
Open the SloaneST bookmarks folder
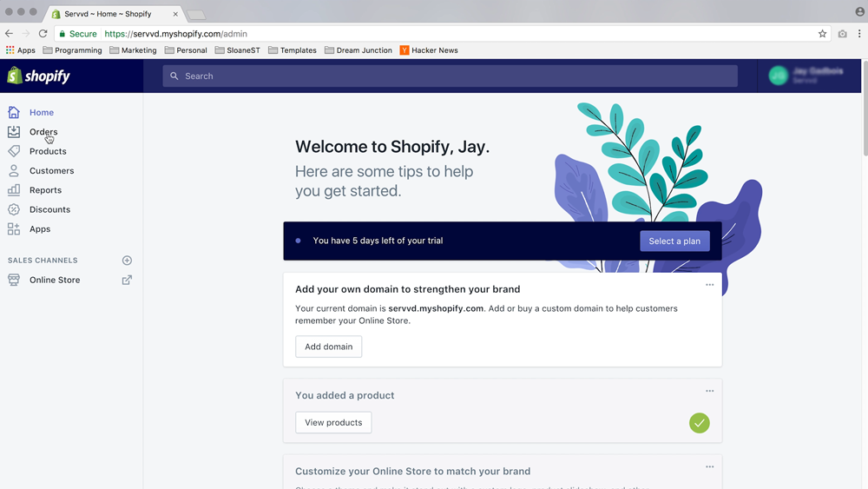click(x=238, y=50)
